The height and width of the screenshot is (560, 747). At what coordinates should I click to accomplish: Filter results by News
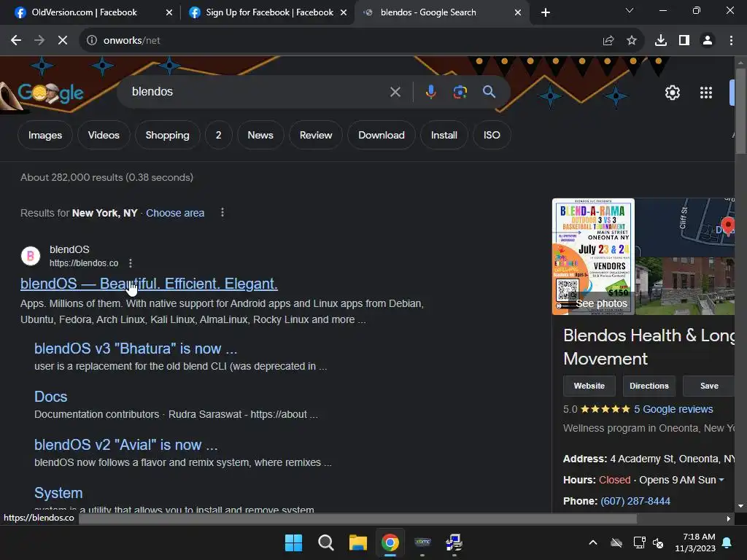click(x=260, y=135)
